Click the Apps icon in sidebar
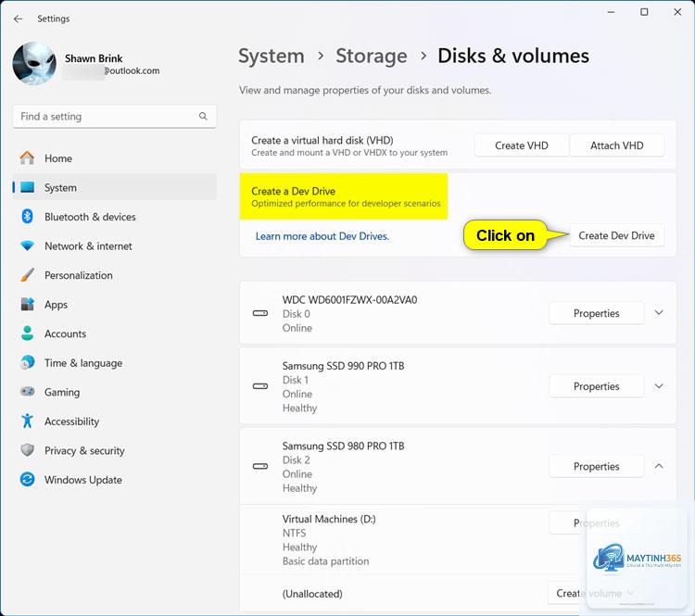 [28, 304]
